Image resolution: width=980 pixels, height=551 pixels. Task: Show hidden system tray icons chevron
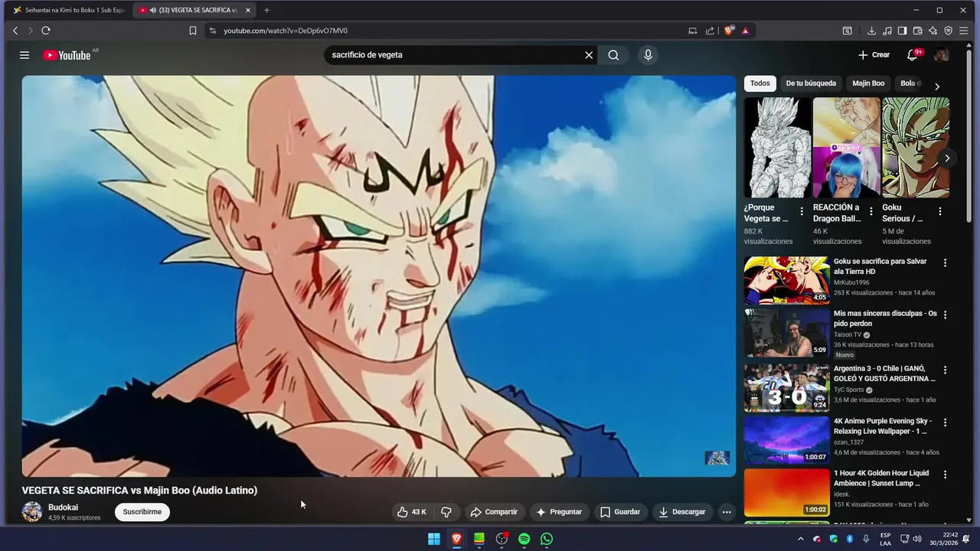(801, 539)
